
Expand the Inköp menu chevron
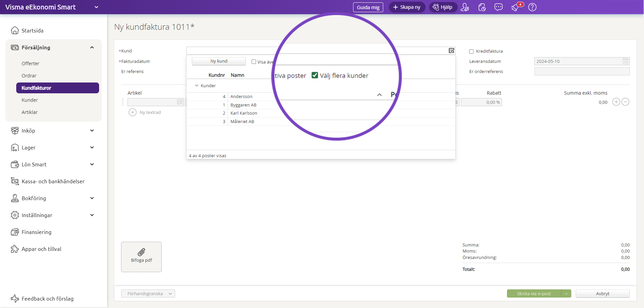coord(92,131)
